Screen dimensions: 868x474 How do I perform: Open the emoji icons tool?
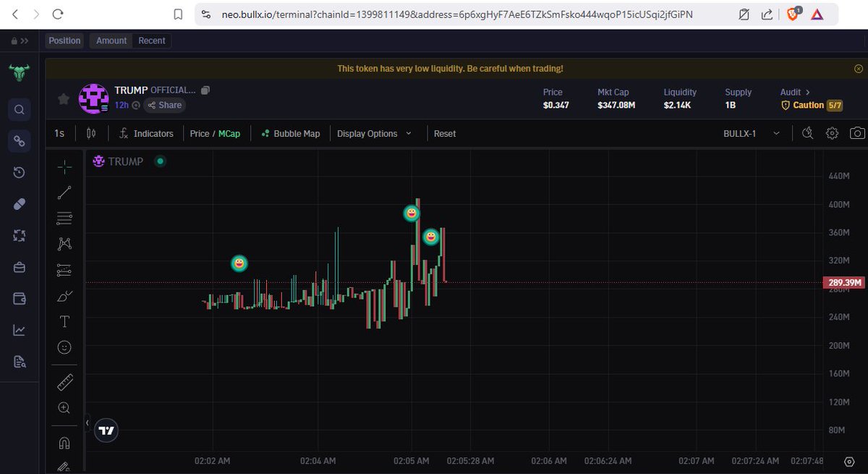coord(64,347)
